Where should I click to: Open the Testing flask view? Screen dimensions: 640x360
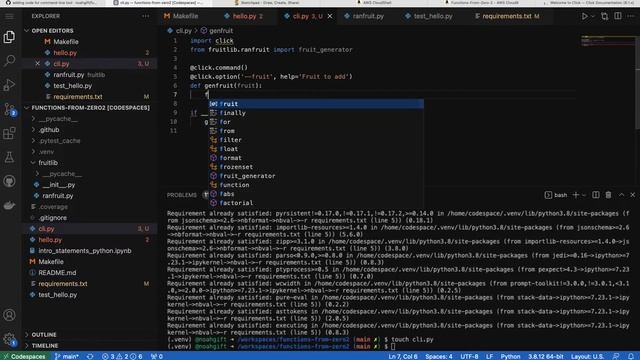pyautogui.click(x=9, y=157)
